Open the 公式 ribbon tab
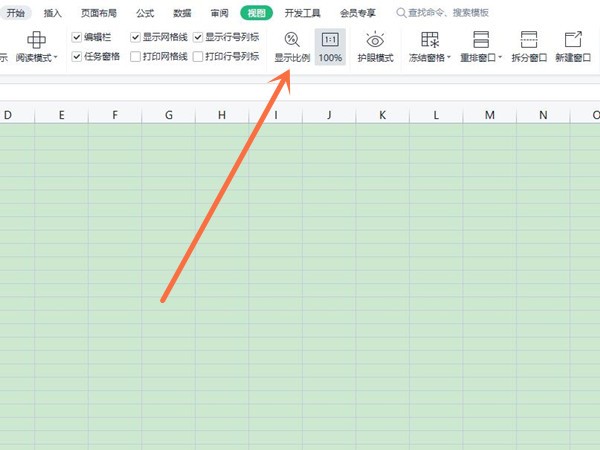 coord(145,13)
